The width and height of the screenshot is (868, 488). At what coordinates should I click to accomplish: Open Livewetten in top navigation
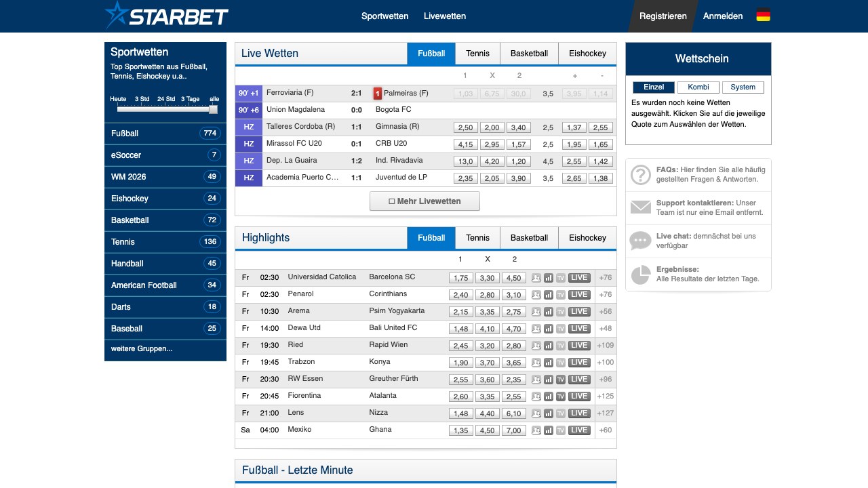click(x=445, y=16)
